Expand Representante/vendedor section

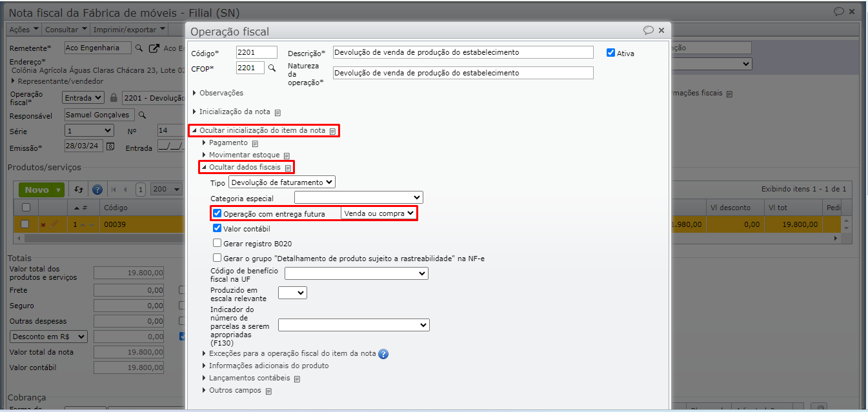57,81
